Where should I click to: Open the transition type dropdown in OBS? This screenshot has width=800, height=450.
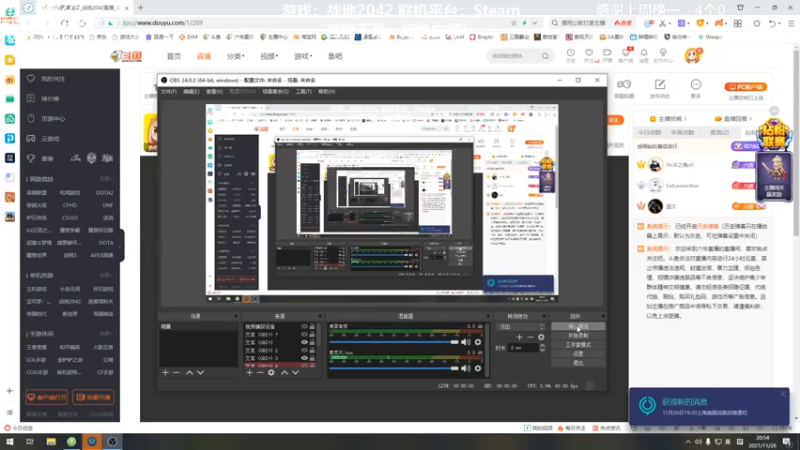520,327
